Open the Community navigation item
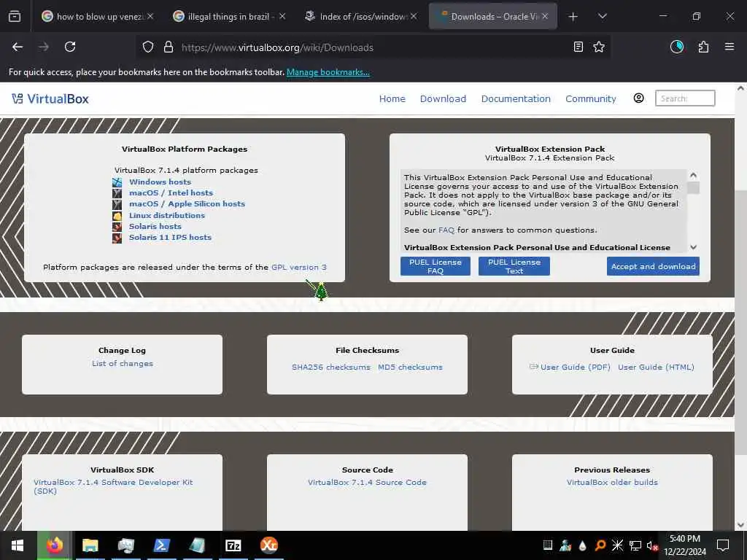747x560 pixels. (x=591, y=98)
